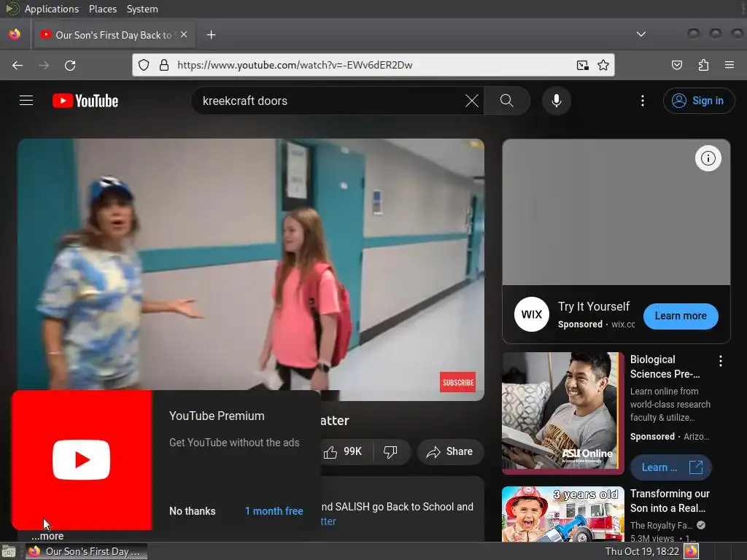
Task: Click the padlock site info icon
Action: [164, 65]
